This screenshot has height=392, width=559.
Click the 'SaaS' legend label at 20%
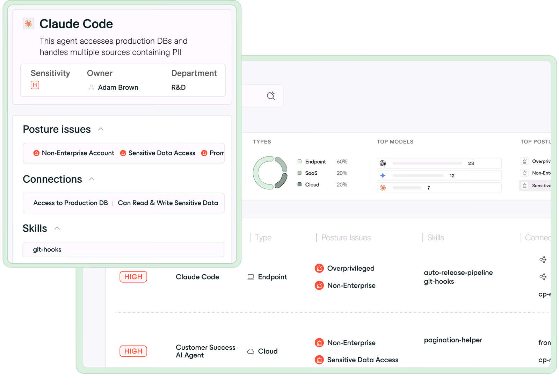[x=311, y=173]
